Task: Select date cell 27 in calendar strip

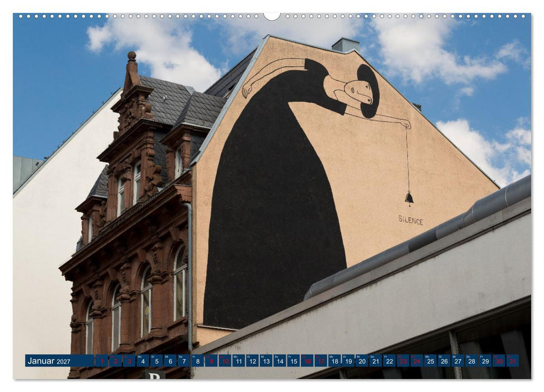Action: point(458,361)
